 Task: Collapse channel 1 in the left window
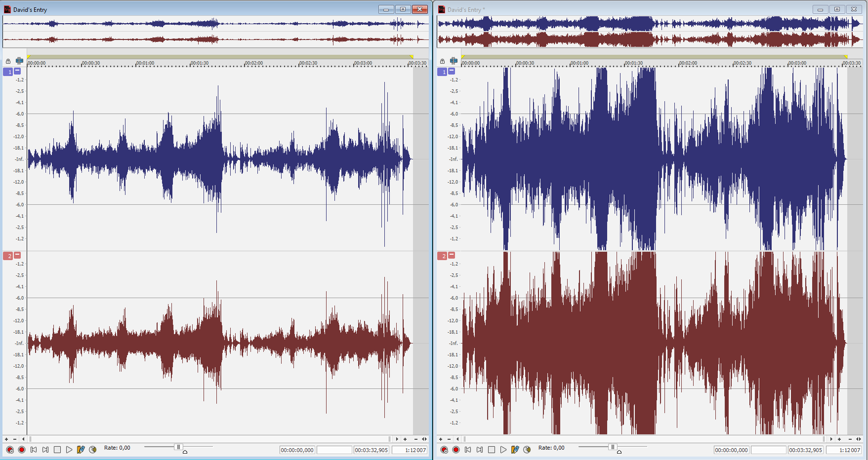(17, 71)
